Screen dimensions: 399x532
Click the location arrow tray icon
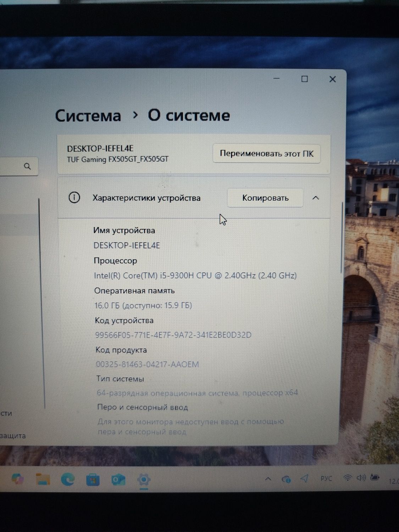pyautogui.click(x=304, y=479)
